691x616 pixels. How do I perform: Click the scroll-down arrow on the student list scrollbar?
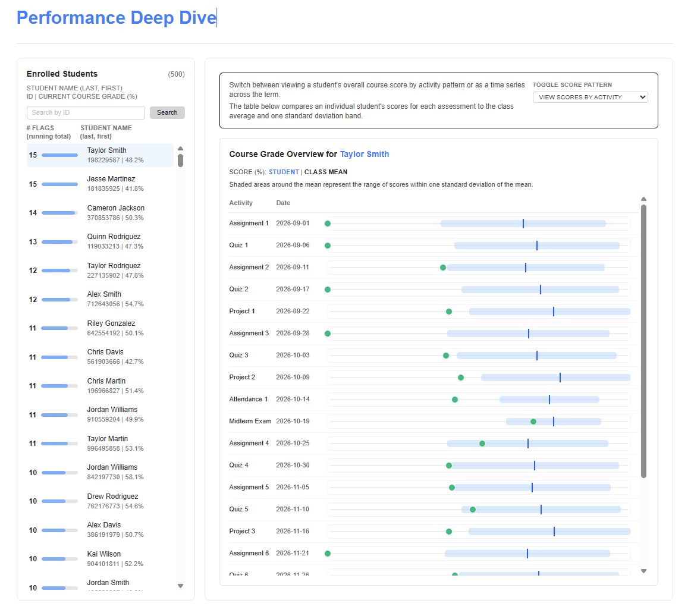tap(180, 586)
